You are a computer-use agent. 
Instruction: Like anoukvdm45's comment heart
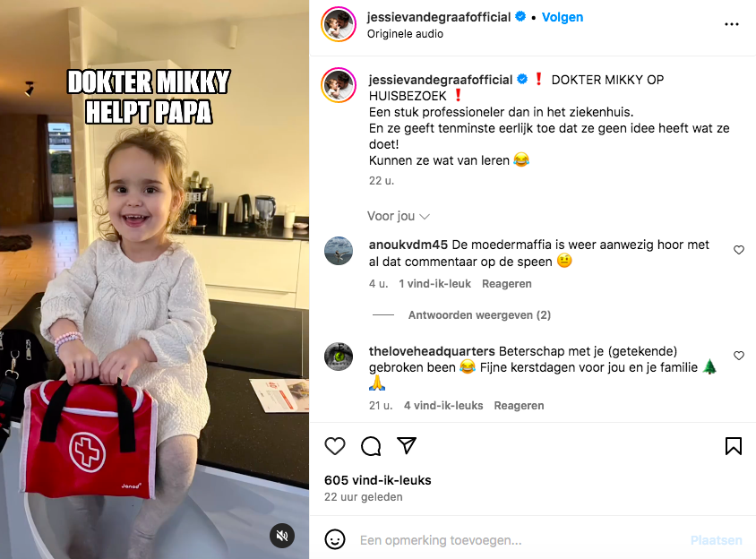pyautogui.click(x=739, y=250)
